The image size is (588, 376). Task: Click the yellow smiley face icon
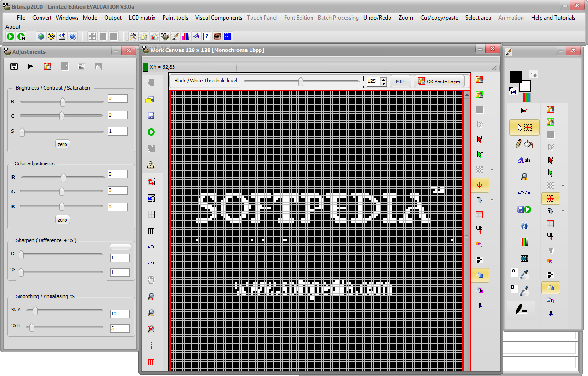click(x=51, y=36)
